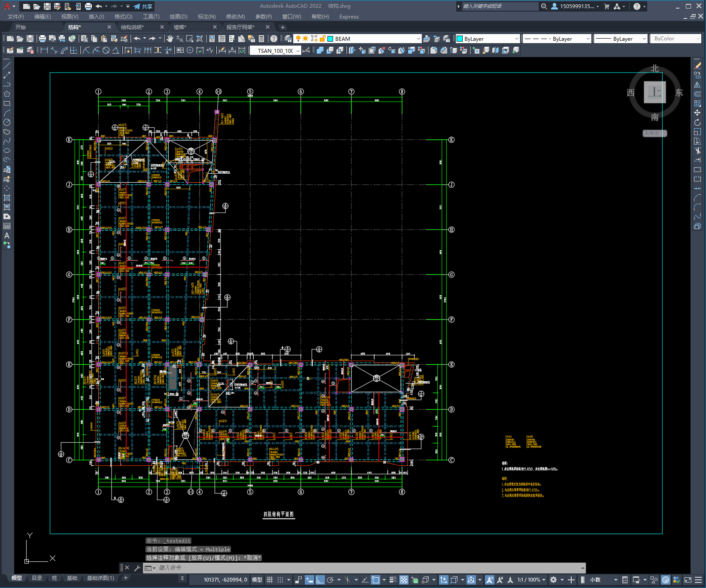Toggle object snap in status bar
Image resolution: width=706 pixels, height=588 pixels.
tap(376, 579)
